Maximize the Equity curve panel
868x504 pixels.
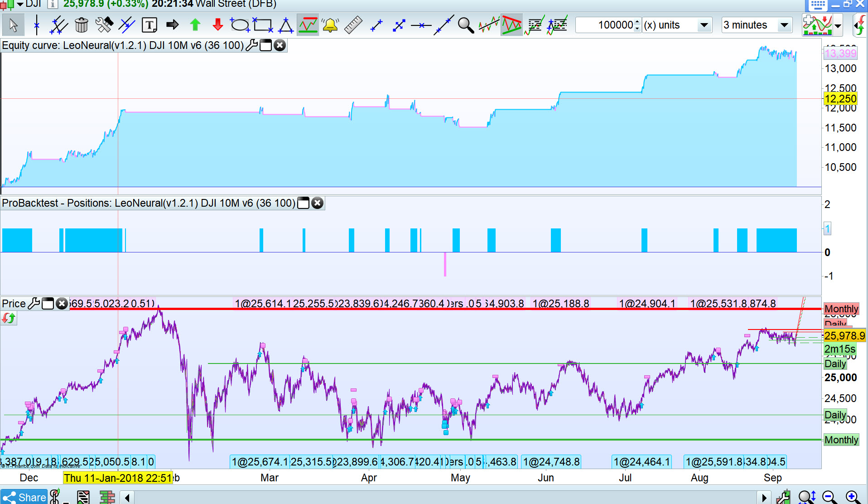(266, 45)
